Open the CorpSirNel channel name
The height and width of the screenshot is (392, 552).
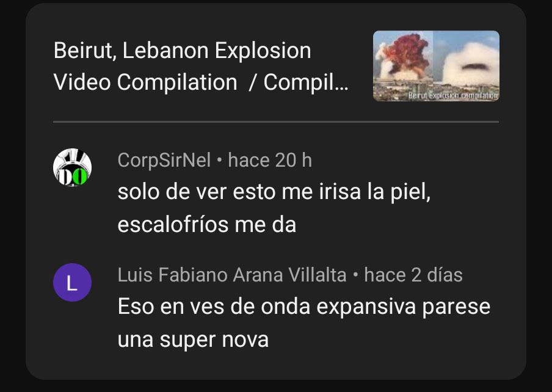point(164,161)
